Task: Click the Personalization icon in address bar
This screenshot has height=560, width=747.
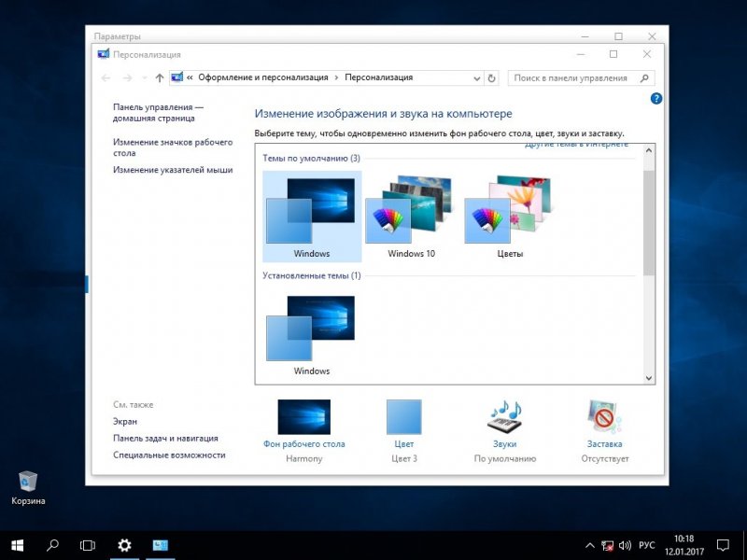Action: [x=177, y=77]
